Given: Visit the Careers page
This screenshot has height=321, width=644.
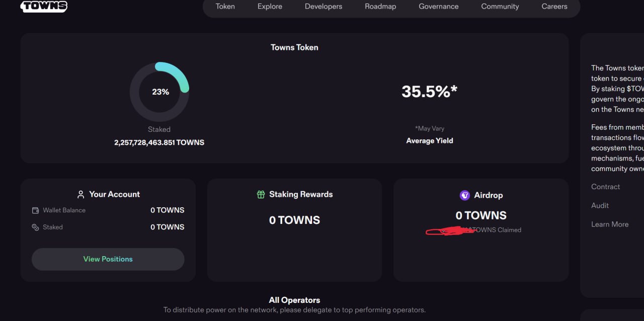Looking at the screenshot, I should coord(554,7).
